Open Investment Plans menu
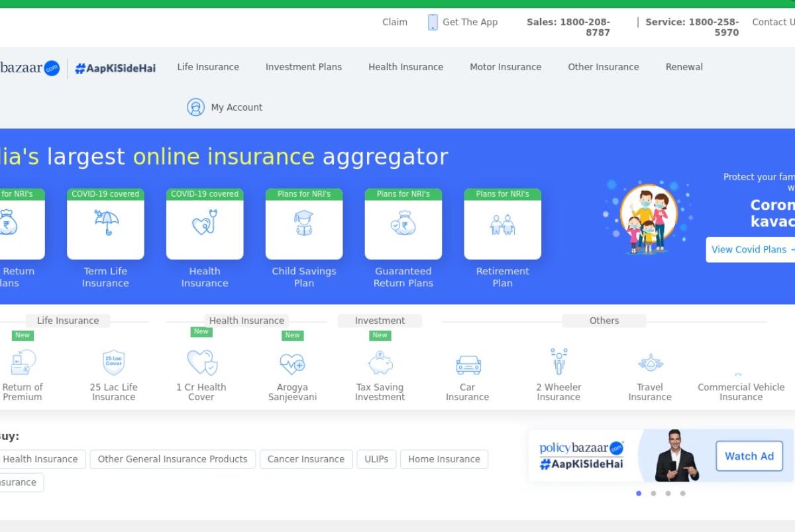The height and width of the screenshot is (532, 795). [303, 67]
